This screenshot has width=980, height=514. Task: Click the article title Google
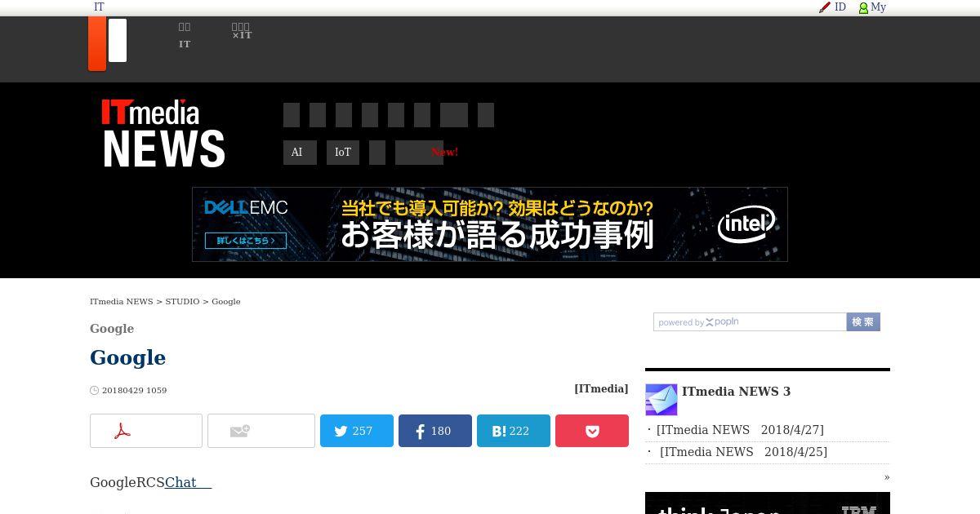pos(127,358)
